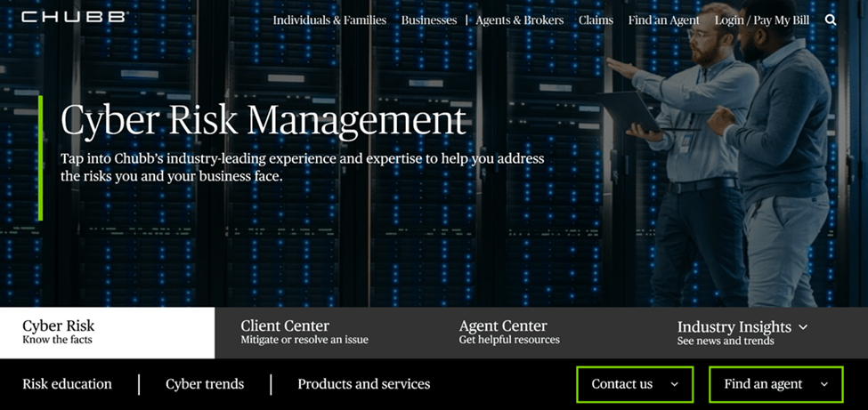
Task: Expand the Find an agent dropdown arrow
Action: [824, 384]
